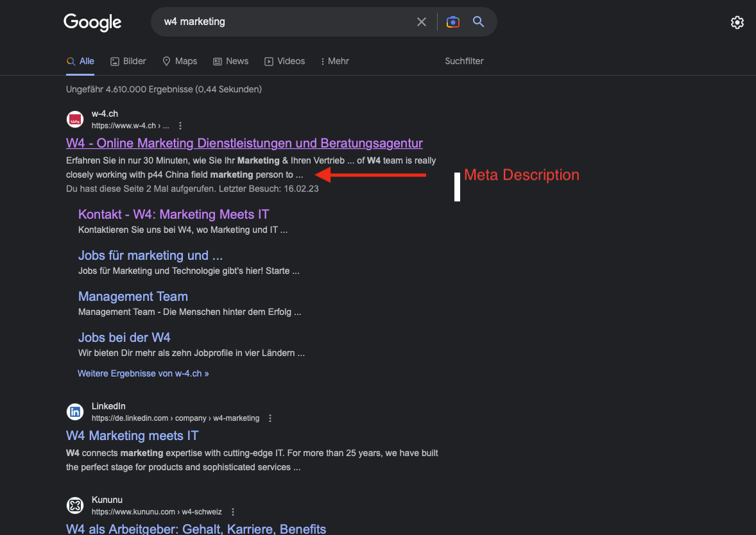Click the Google logo
The height and width of the screenshot is (535, 756).
tap(92, 22)
